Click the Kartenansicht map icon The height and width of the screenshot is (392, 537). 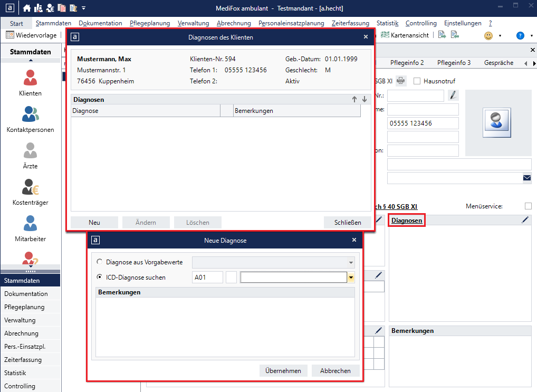click(x=384, y=35)
